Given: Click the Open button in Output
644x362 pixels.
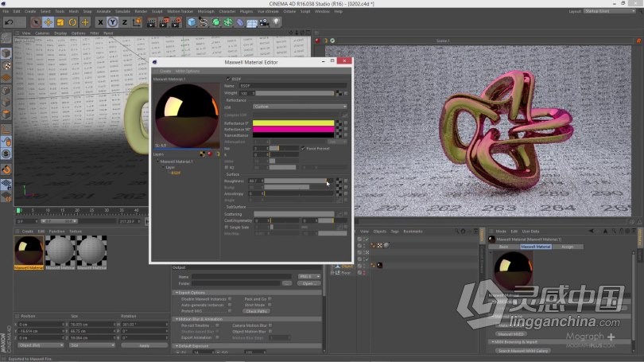Looking at the screenshot, I should 308,283.
